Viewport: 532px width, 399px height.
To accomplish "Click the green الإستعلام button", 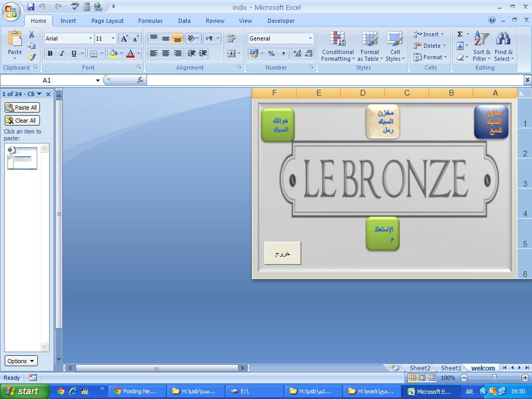I will point(383,234).
